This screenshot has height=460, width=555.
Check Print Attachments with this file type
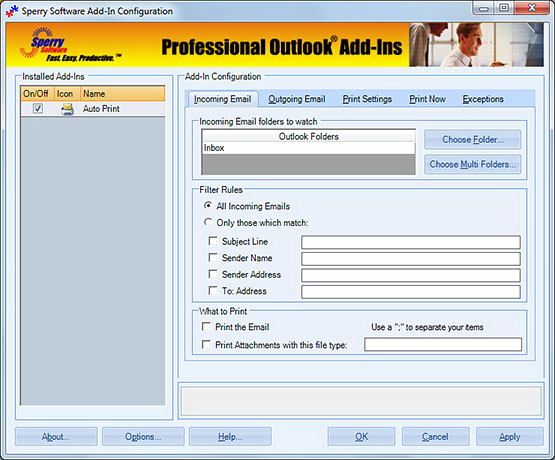(x=206, y=344)
